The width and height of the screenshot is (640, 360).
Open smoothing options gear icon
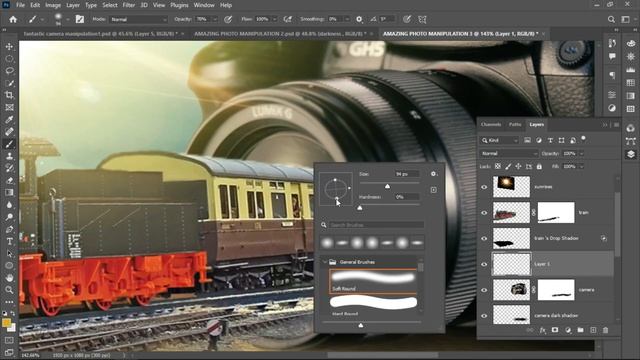click(x=359, y=19)
